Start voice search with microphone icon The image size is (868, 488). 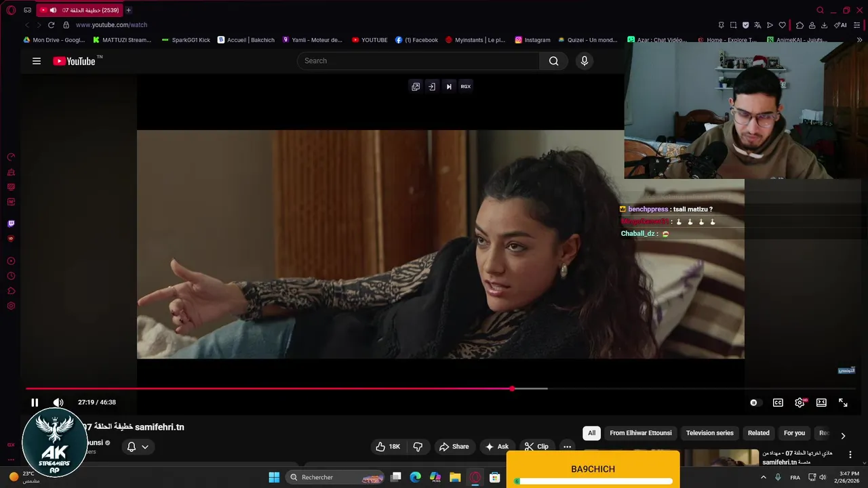584,61
